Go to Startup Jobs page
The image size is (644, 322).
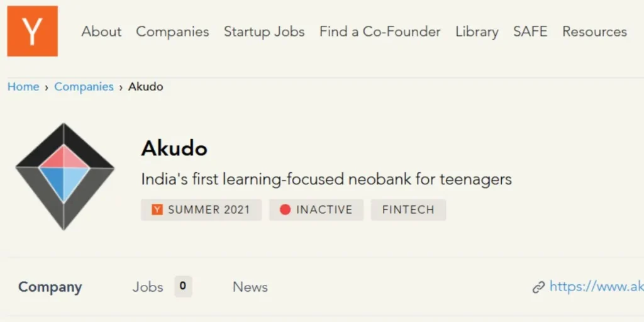pyautogui.click(x=264, y=31)
